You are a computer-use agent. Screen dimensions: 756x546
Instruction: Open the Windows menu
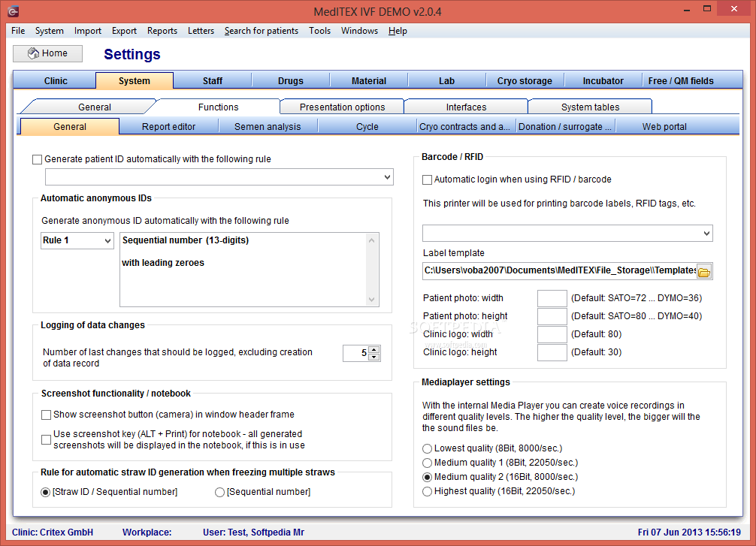[x=359, y=31]
